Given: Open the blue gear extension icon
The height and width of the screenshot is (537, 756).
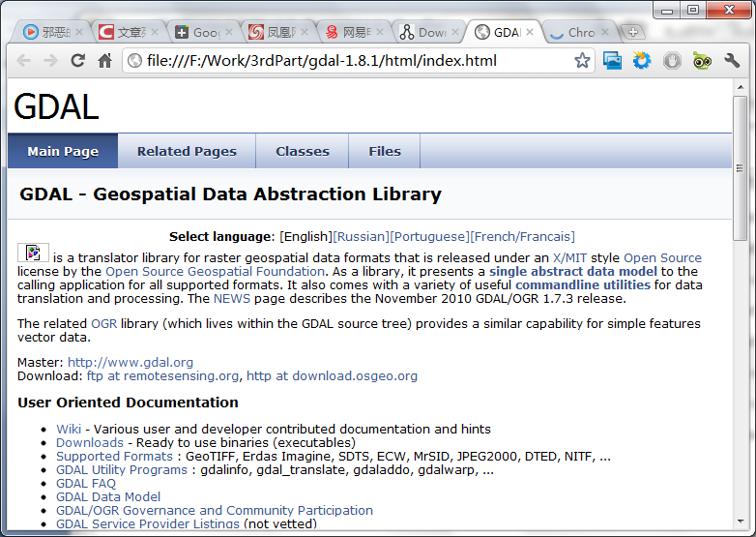Looking at the screenshot, I should (x=642, y=61).
